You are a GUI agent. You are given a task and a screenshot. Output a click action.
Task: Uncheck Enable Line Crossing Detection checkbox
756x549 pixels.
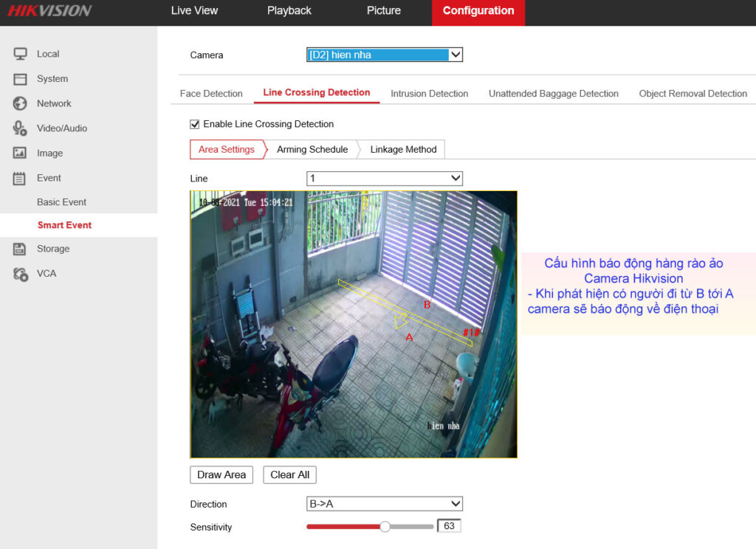[195, 124]
